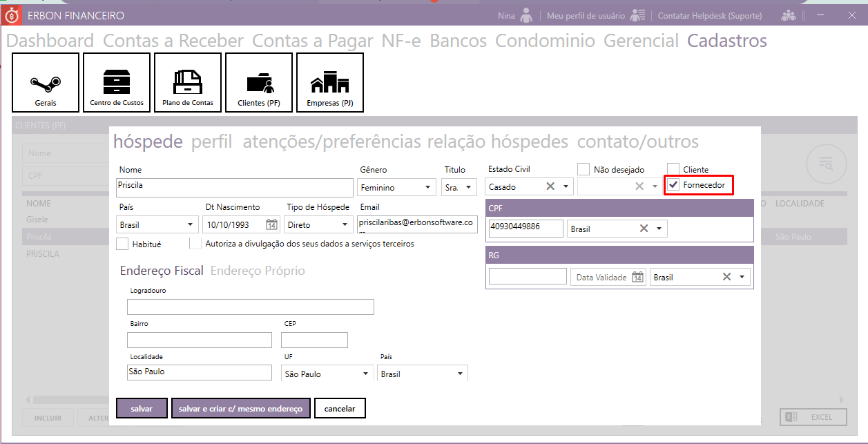Open the RG Data Validade calendar icon
Screen dimensions: 868x444
coord(637,277)
